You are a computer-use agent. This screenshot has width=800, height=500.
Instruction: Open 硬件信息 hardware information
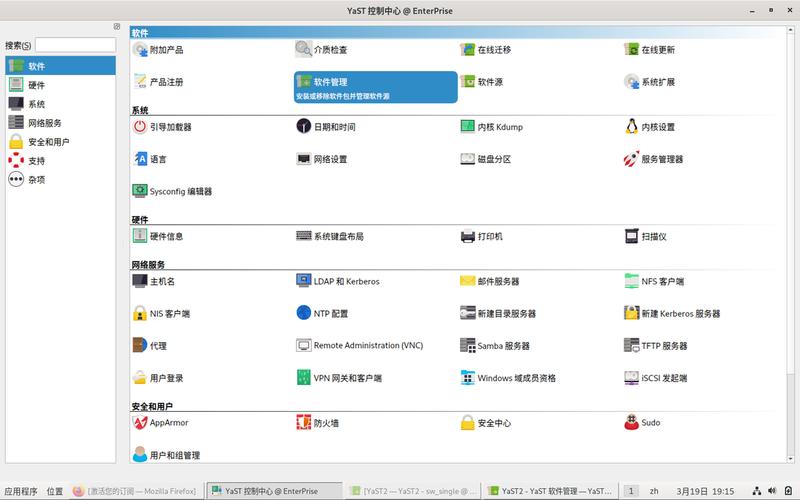click(158, 236)
